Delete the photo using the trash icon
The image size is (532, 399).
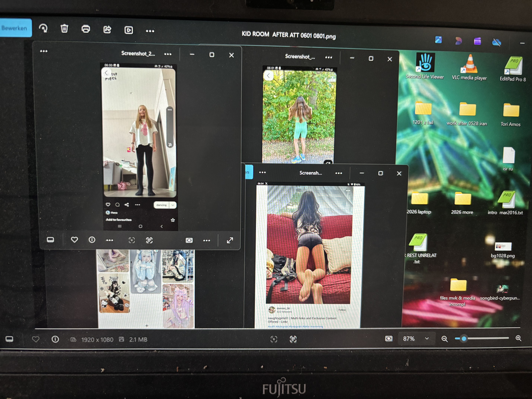[64, 28]
